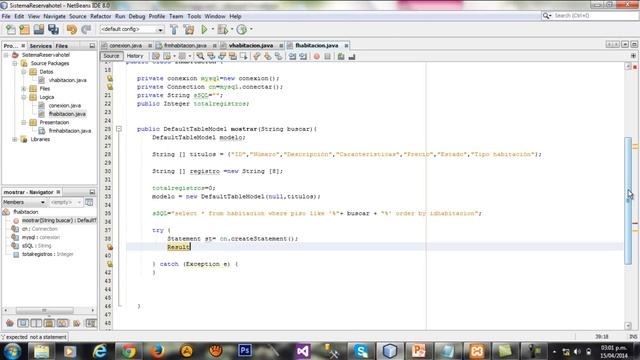Toggle Show Non-Public Members in Navigator
The width and height of the screenshot is (640, 360).
(x=49, y=323)
